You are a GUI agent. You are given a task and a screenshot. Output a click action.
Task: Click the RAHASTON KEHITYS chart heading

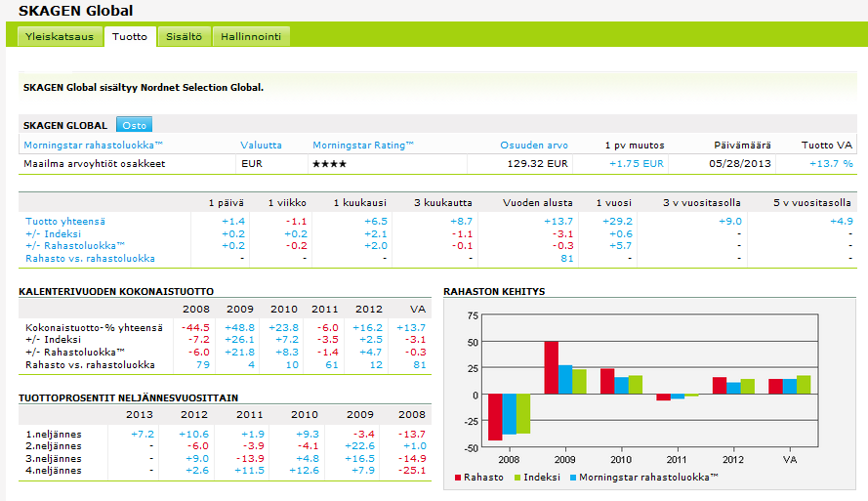494,291
